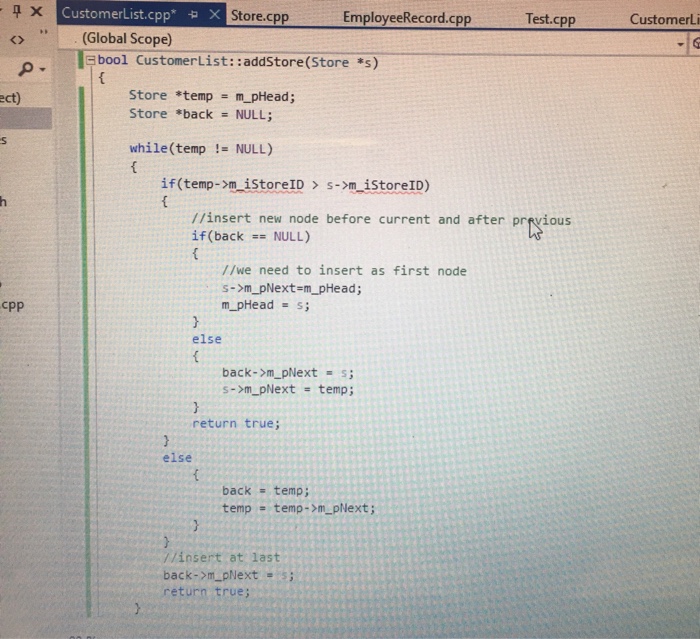This screenshot has width=700, height=639.
Task: Expand the scope combo box arrow
Action: (x=680, y=44)
